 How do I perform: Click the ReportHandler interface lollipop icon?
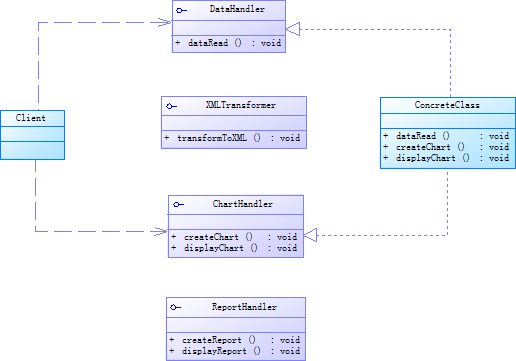coord(175,307)
